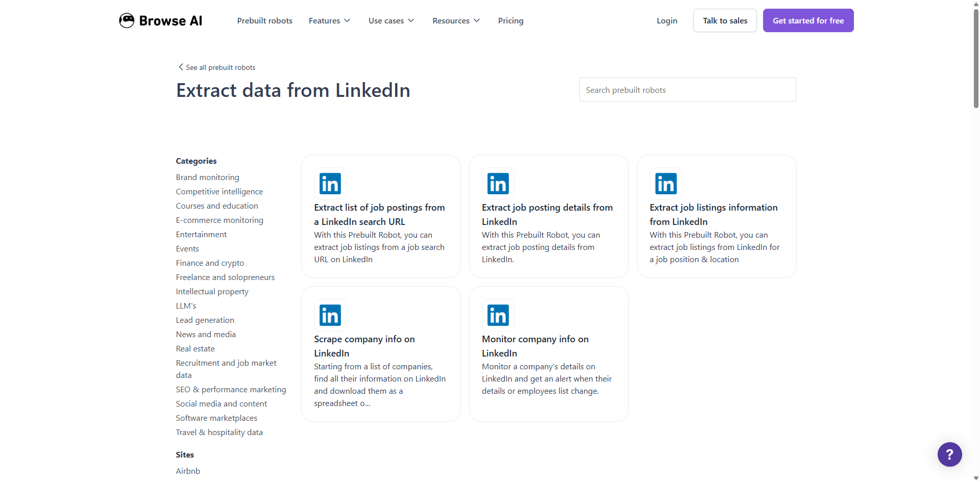Image resolution: width=980 pixels, height=482 pixels.
Task: Open the purple help question mark bubble
Action: 949,454
